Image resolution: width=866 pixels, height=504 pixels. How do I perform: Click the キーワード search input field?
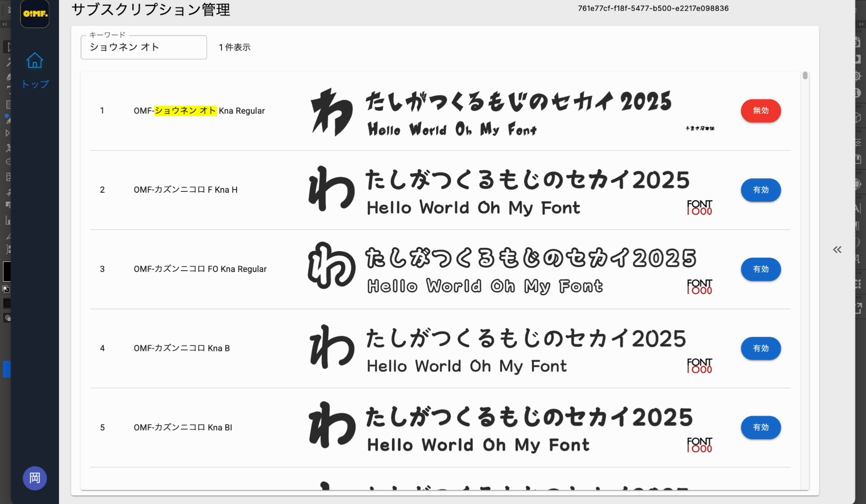click(x=144, y=47)
